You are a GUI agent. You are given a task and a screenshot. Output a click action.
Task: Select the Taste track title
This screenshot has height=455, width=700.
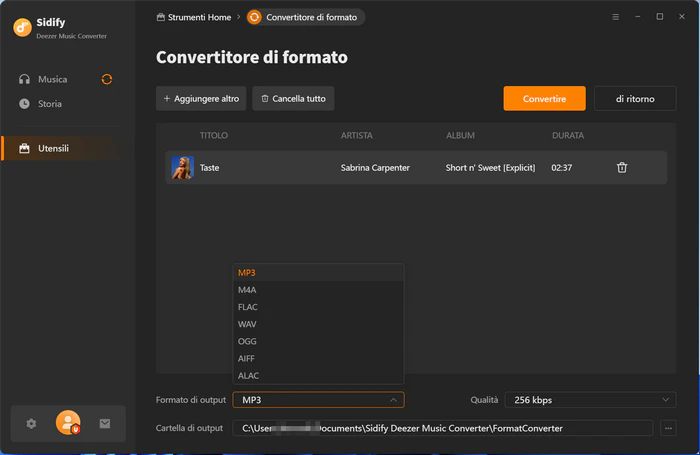209,168
